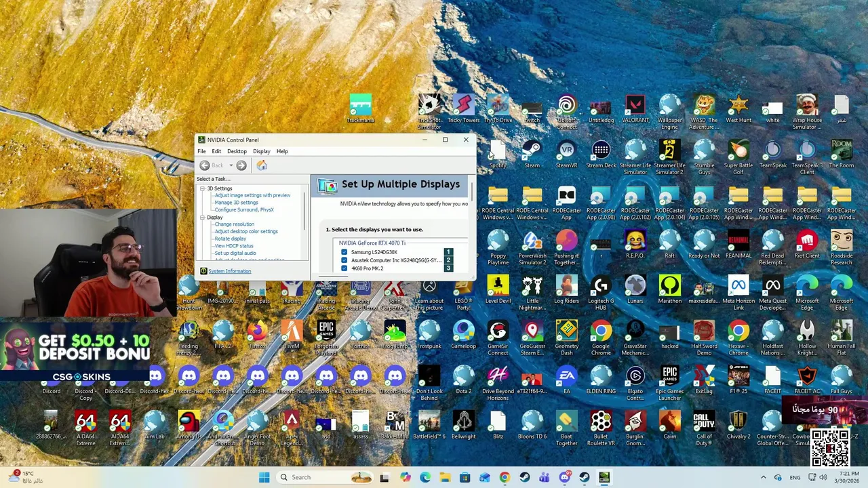Collapse the Display tree node

pos(202,218)
